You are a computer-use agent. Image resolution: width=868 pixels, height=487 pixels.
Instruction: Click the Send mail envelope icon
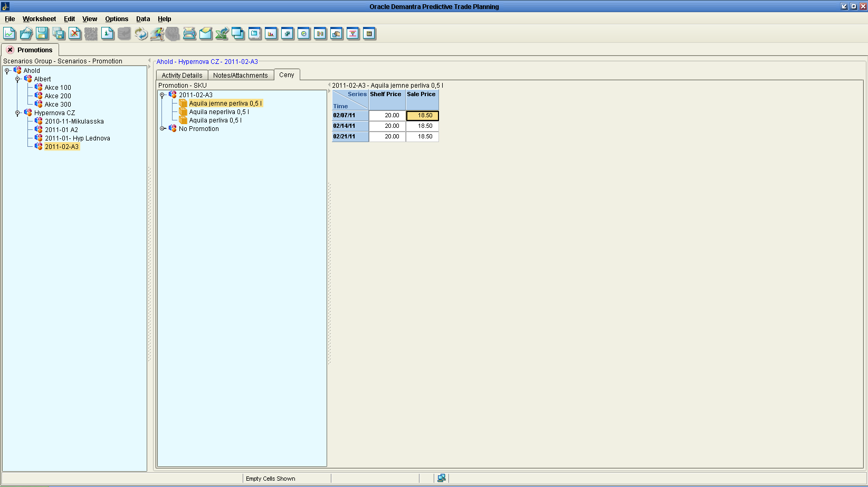tap(206, 33)
